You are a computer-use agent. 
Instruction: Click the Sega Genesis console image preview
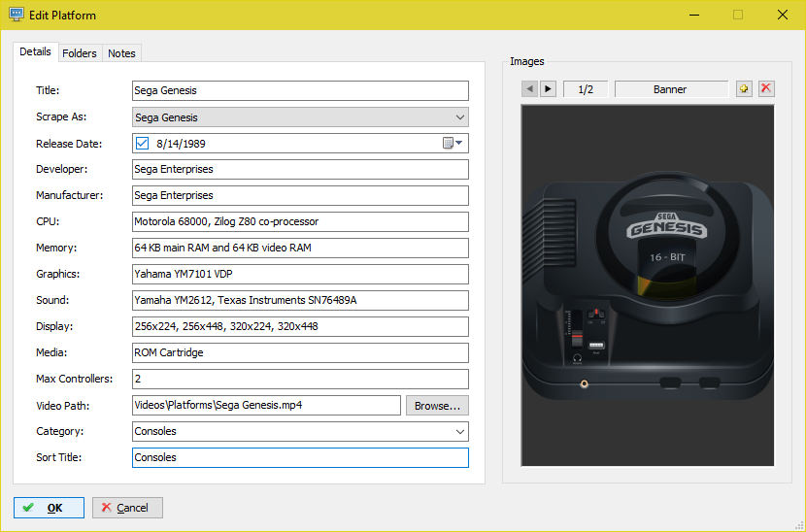[647, 285]
